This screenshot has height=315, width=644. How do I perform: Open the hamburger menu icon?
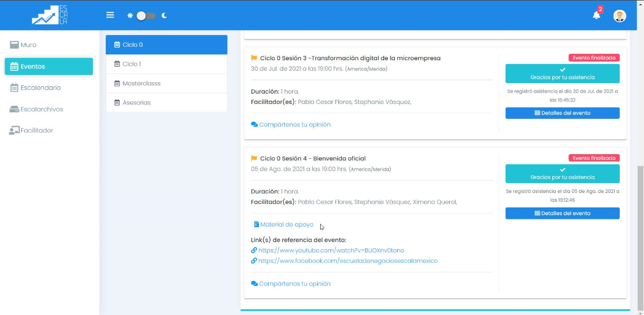[110, 15]
